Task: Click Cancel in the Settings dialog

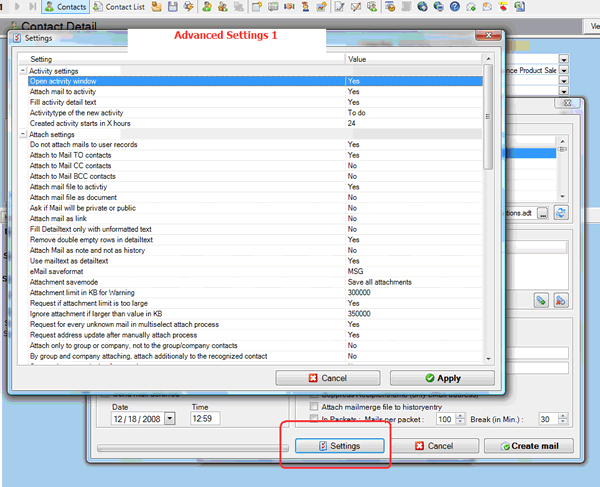Action: point(328,379)
